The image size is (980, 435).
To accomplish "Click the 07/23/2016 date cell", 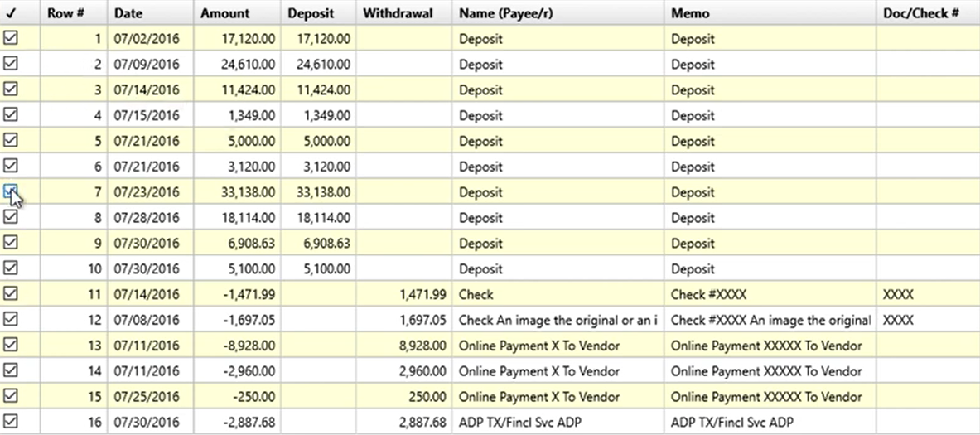I will click(x=151, y=192).
